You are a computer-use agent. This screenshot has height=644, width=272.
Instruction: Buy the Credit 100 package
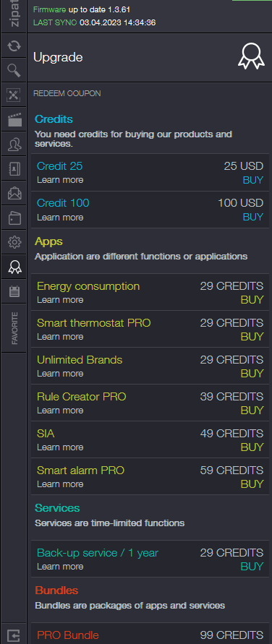(253, 217)
